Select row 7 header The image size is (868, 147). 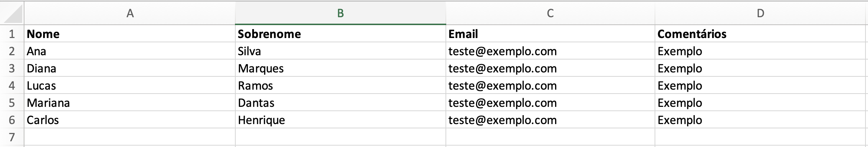pyautogui.click(x=12, y=137)
